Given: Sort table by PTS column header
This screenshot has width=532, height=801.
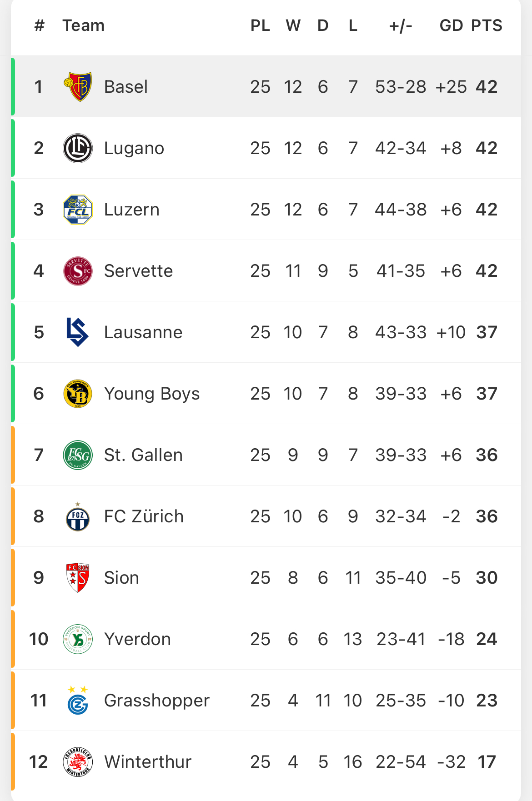Looking at the screenshot, I should pyautogui.click(x=487, y=25).
